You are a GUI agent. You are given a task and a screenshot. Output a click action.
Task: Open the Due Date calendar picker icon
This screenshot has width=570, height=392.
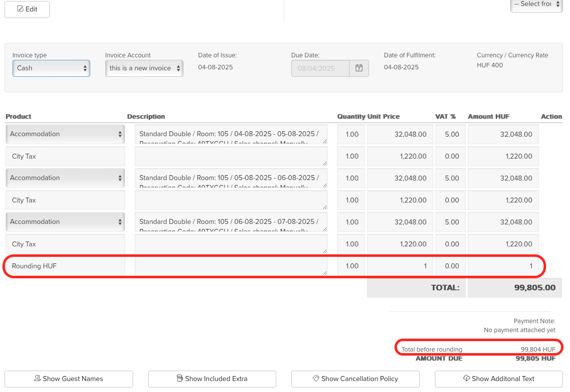[x=359, y=68]
